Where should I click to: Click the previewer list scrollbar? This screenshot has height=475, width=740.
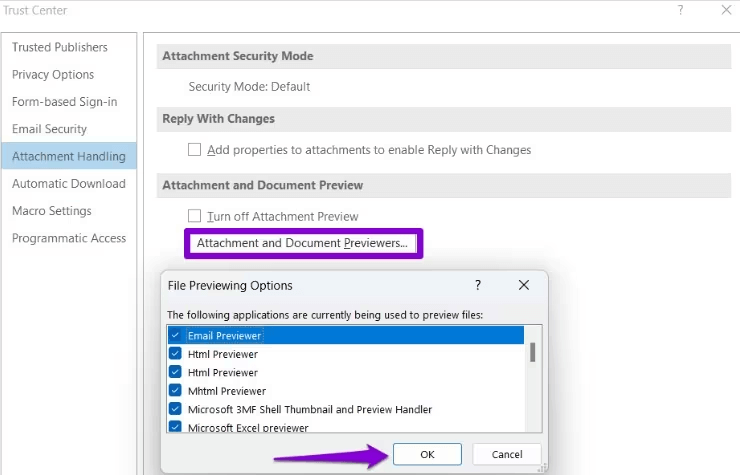point(532,353)
